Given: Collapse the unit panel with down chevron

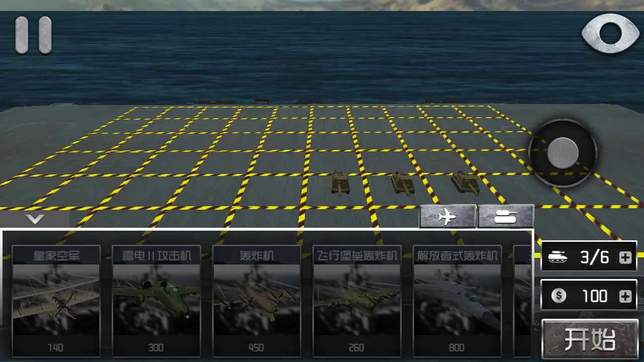Looking at the screenshot, I should point(35,219).
